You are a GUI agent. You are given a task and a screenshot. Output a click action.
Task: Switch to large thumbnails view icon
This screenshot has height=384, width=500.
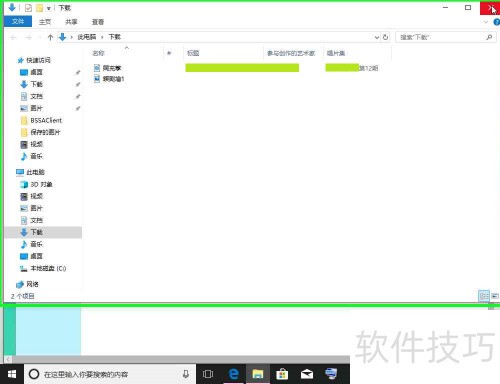(495, 296)
